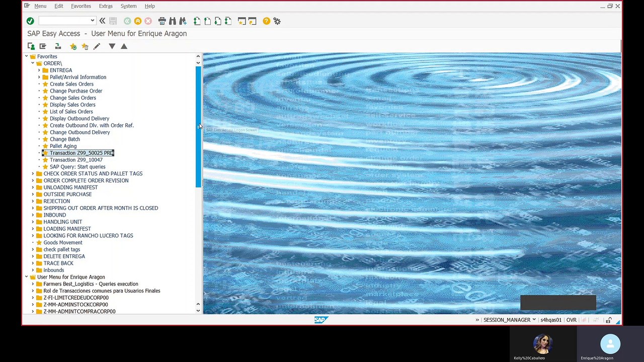This screenshot has width=644, height=362.
Task: Move favorite down with triangle icon
Action: coord(112,46)
